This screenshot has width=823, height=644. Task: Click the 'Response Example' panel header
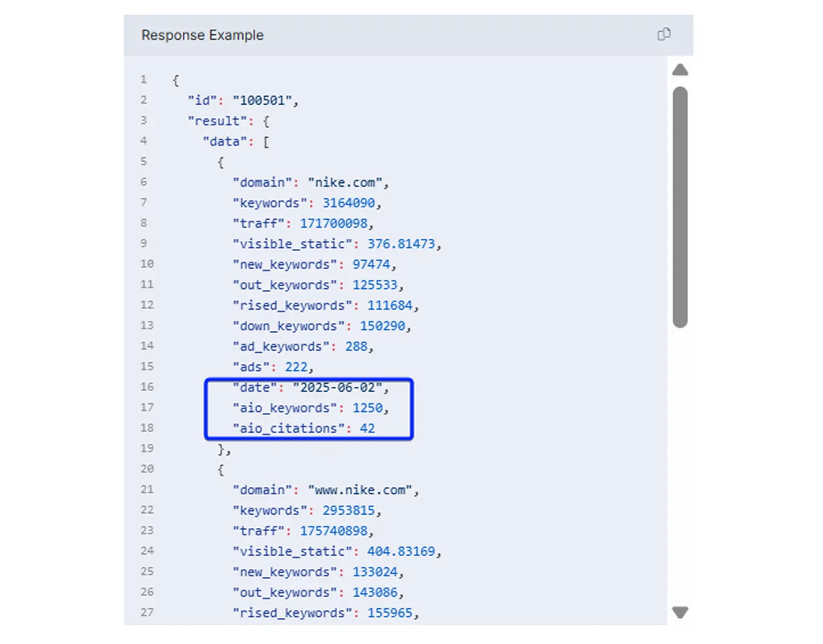(x=202, y=35)
